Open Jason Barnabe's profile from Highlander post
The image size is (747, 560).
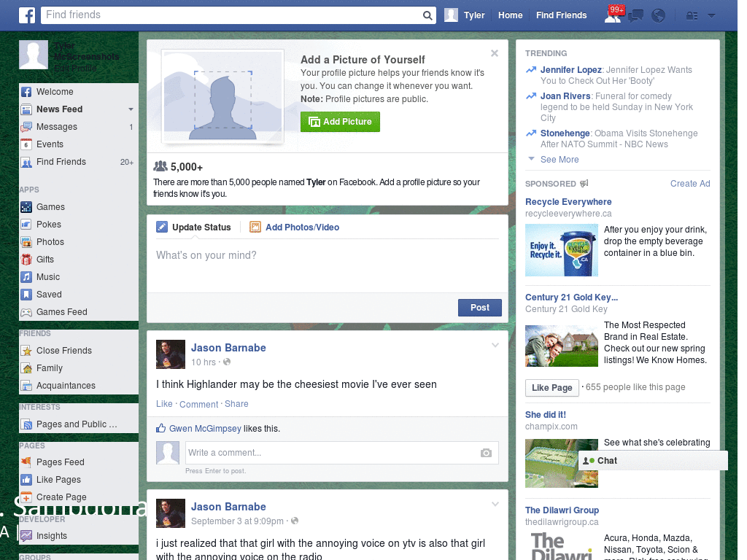pyautogui.click(x=228, y=348)
